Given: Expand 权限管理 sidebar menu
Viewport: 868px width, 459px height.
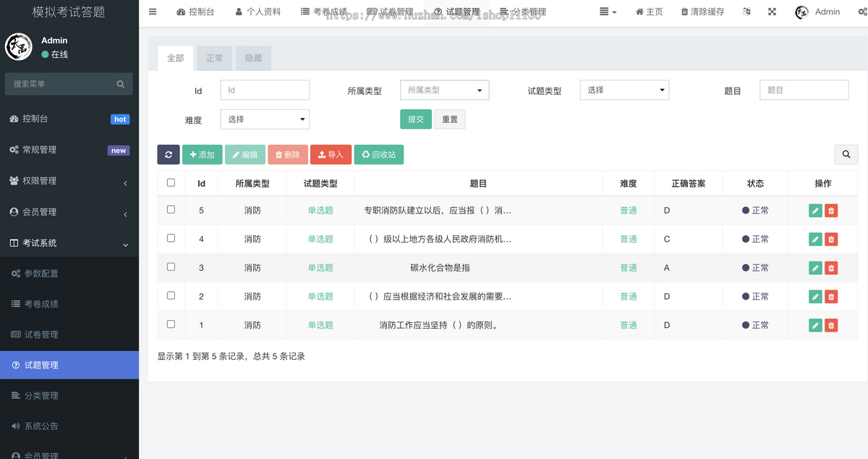Looking at the screenshot, I should (69, 181).
